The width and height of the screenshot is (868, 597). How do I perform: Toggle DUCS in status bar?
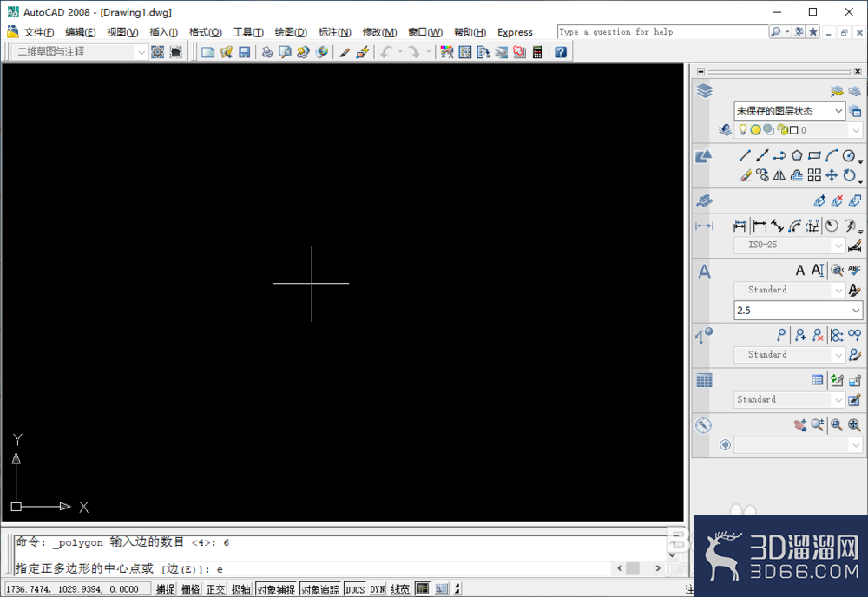pos(355,589)
